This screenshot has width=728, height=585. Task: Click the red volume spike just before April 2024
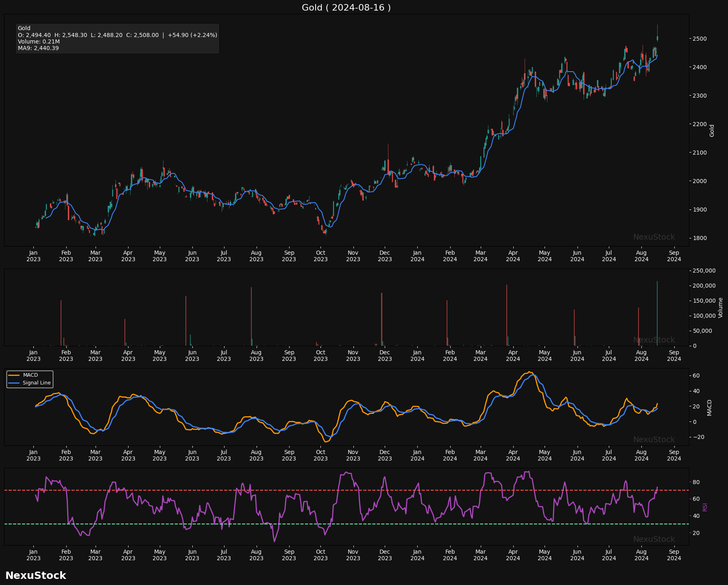tap(506, 315)
